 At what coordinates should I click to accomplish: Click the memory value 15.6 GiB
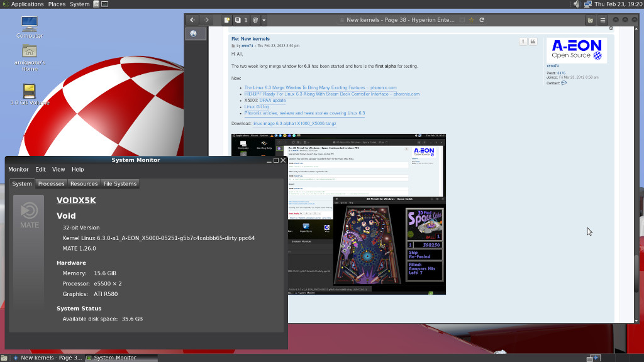click(x=105, y=273)
